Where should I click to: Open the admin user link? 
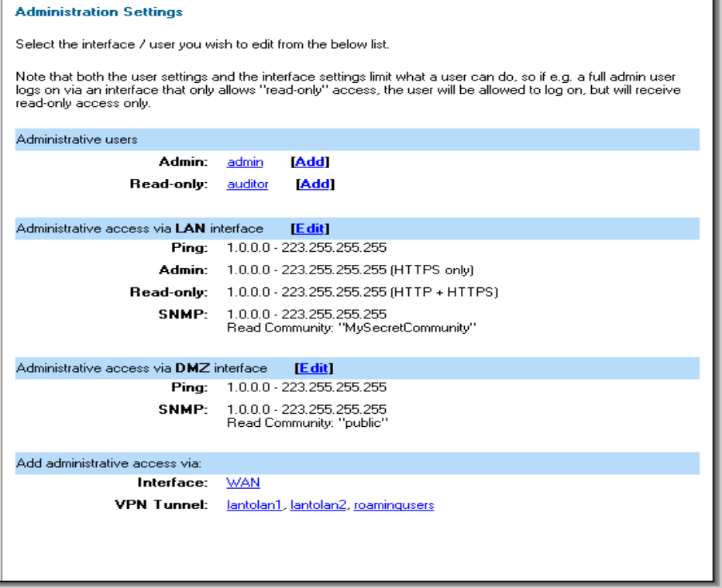[x=245, y=162]
